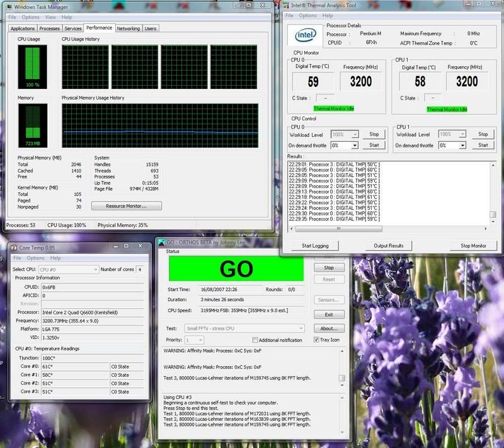The width and height of the screenshot is (504, 448).
Task: Switch to the Users tab in Task Manager
Action: [x=151, y=28]
